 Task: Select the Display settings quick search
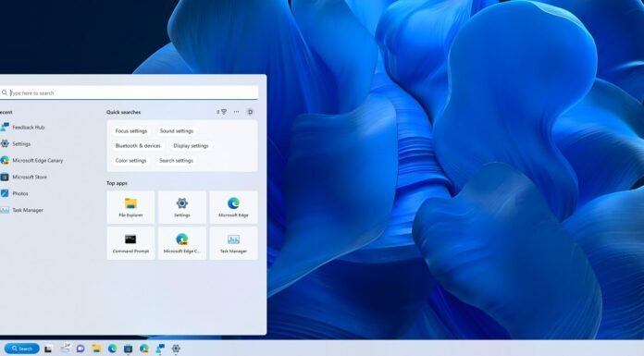click(191, 146)
